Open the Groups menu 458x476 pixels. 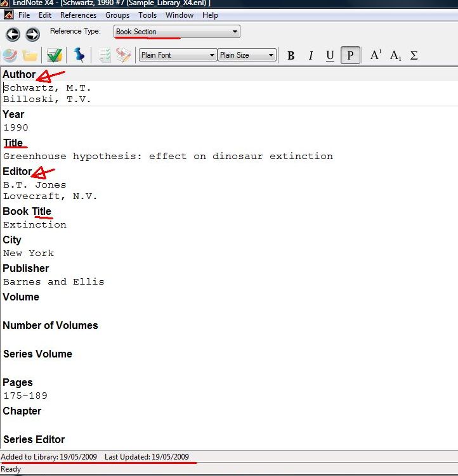click(117, 15)
